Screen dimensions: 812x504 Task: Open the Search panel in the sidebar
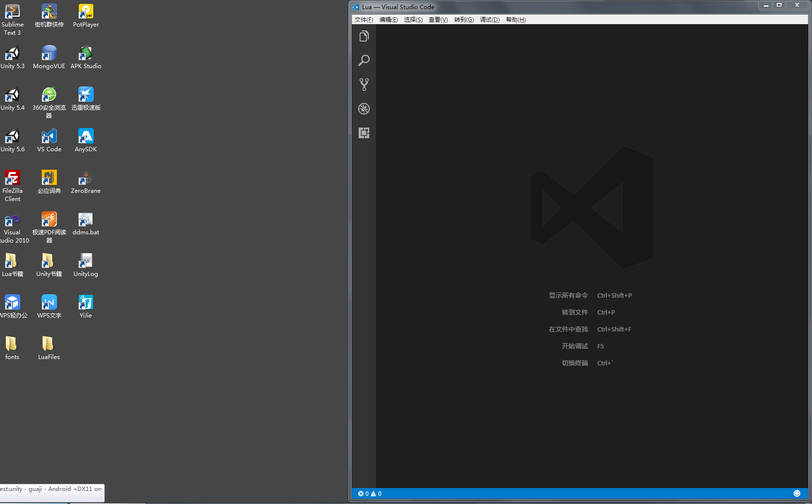364,60
